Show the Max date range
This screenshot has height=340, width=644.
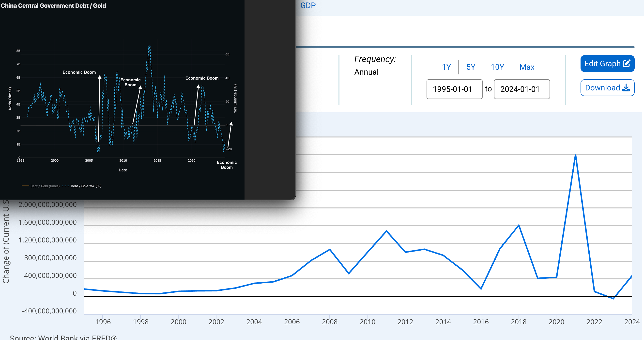point(527,67)
